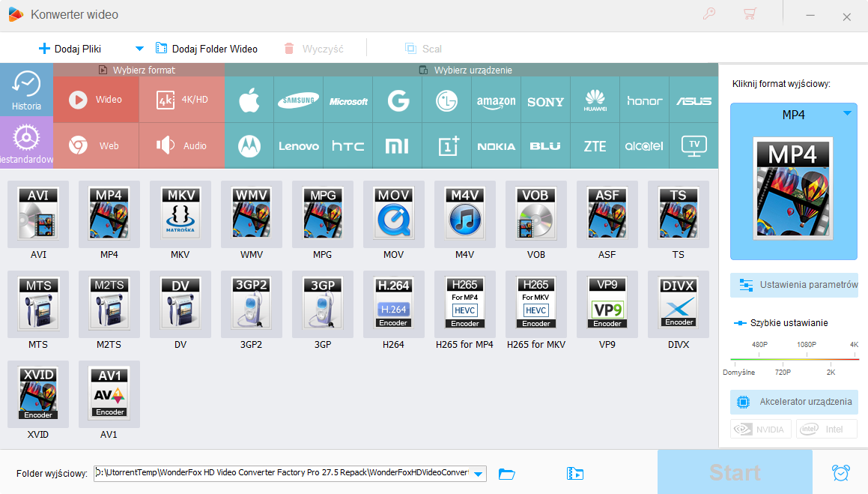Switch to the Wideo format category
Image resolution: width=868 pixels, height=494 pixels.
coord(96,100)
